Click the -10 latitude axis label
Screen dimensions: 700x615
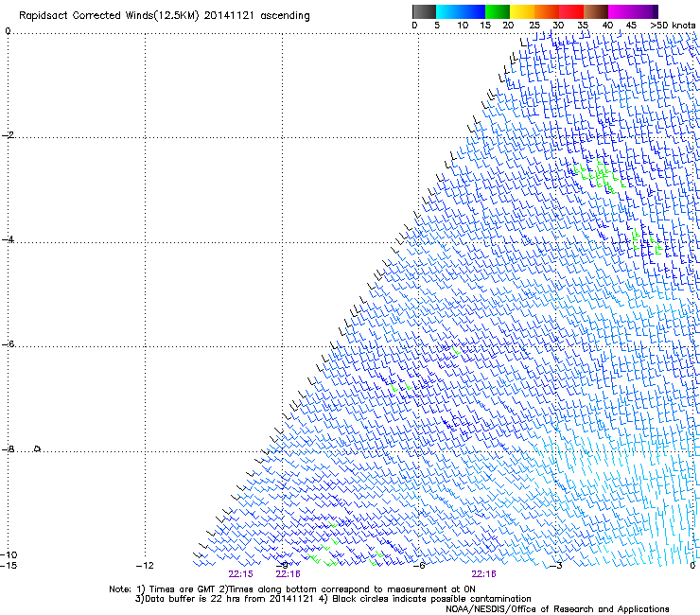[x=9, y=554]
